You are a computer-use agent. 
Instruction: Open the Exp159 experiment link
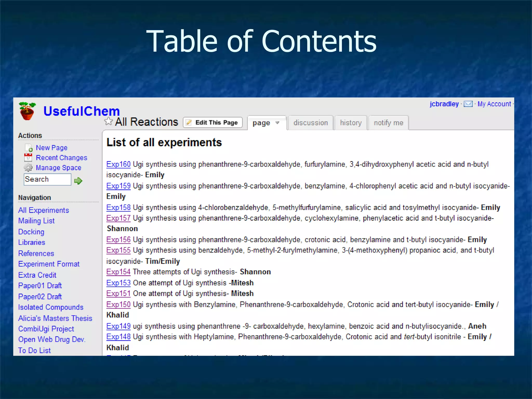point(118,186)
